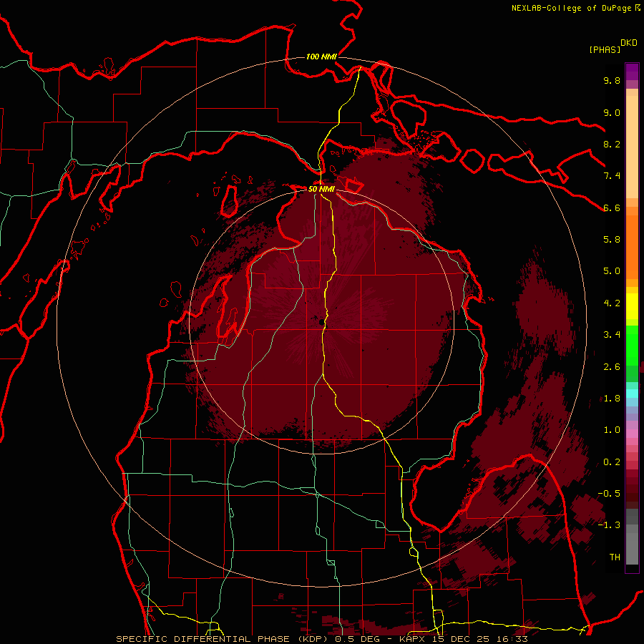Click the 7.4 scale value
This screenshot has width=644, height=644.
(x=612, y=176)
